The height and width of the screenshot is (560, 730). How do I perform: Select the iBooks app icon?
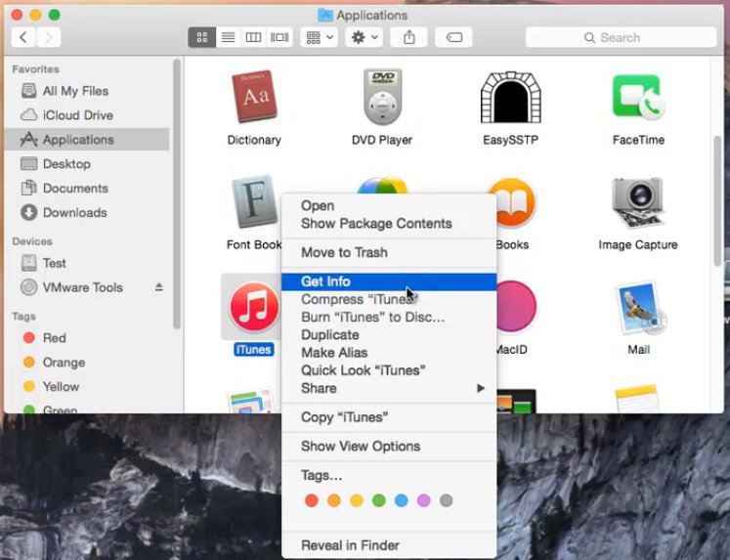coord(514,202)
